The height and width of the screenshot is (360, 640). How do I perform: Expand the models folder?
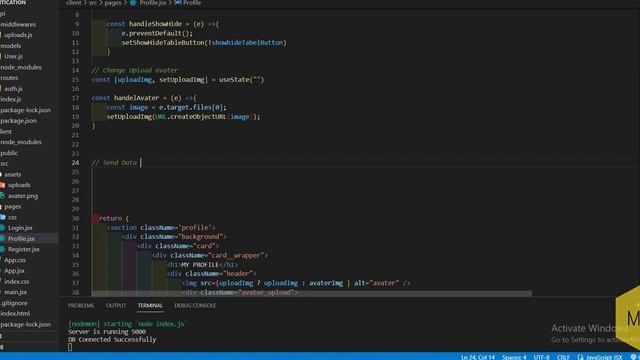click(11, 46)
